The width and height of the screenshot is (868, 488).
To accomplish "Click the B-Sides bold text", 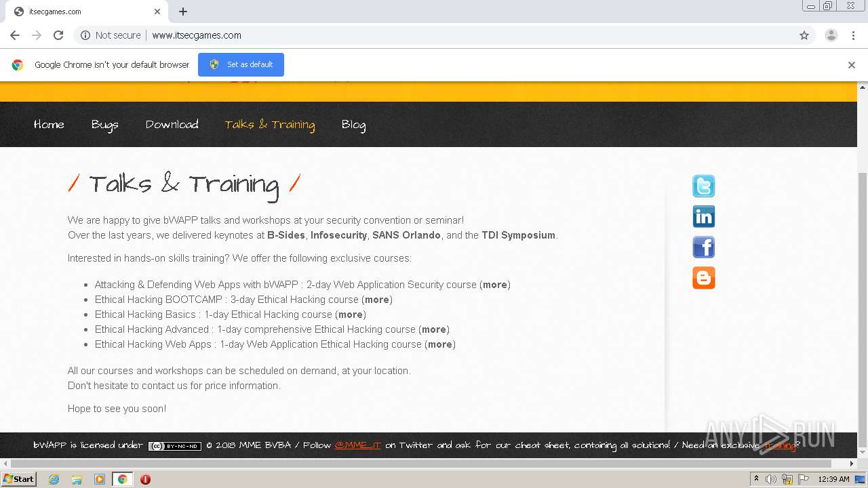I will click(286, 235).
